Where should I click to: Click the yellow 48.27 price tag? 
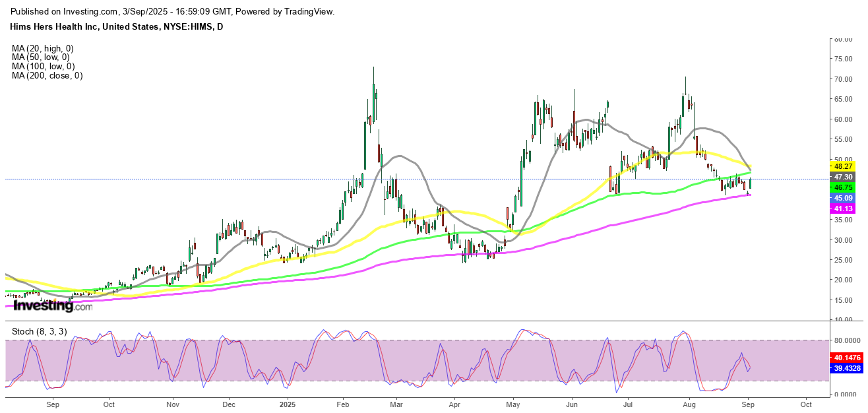tap(844, 167)
